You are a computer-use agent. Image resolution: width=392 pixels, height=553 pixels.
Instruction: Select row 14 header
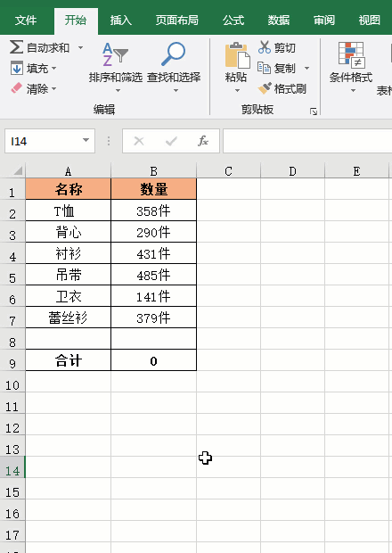(x=12, y=467)
